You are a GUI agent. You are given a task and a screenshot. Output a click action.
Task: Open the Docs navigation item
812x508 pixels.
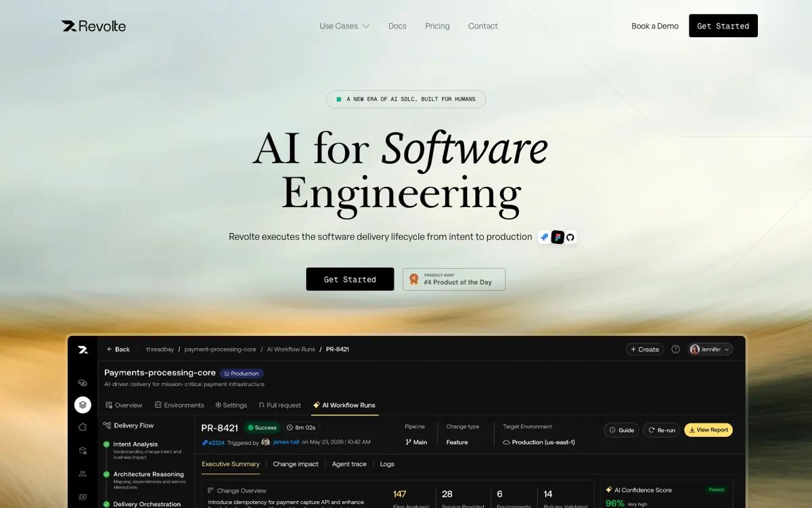coord(397,26)
